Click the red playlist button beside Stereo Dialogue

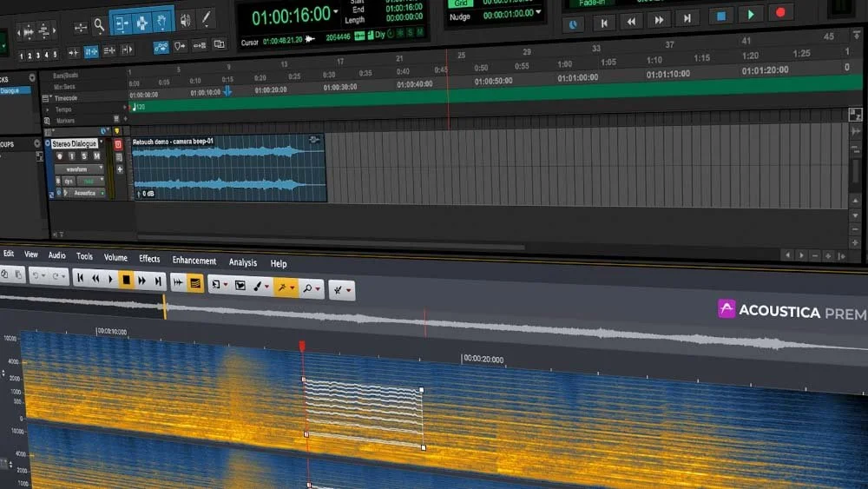coord(118,144)
